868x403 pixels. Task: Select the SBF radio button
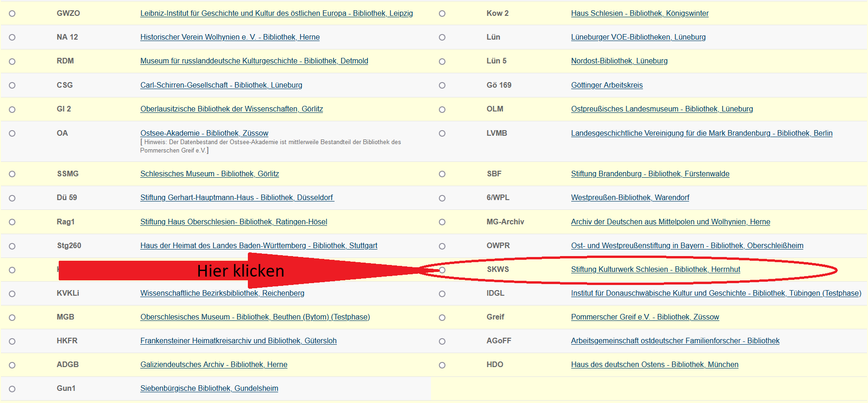(442, 174)
